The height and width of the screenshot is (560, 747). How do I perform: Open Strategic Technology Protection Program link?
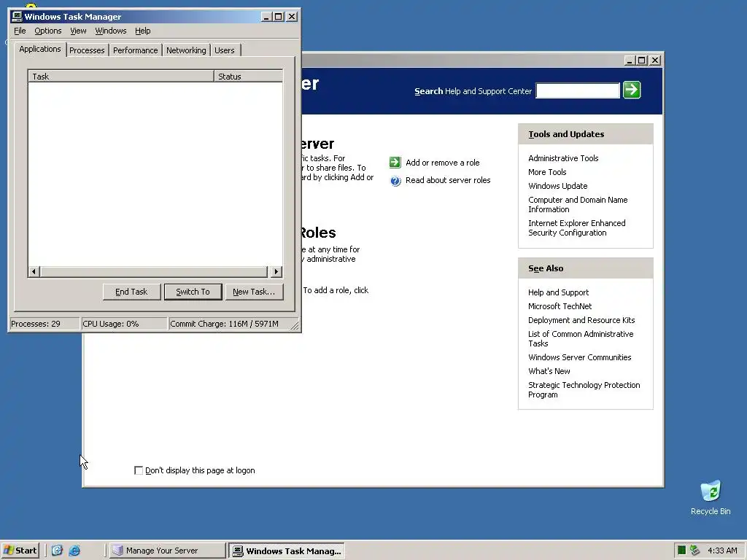click(584, 390)
